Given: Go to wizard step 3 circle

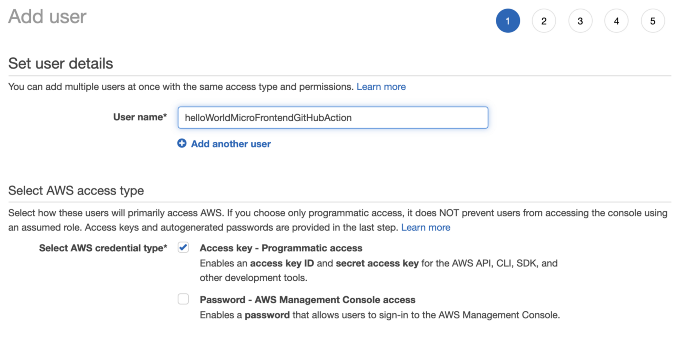Looking at the screenshot, I should pyautogui.click(x=580, y=21).
